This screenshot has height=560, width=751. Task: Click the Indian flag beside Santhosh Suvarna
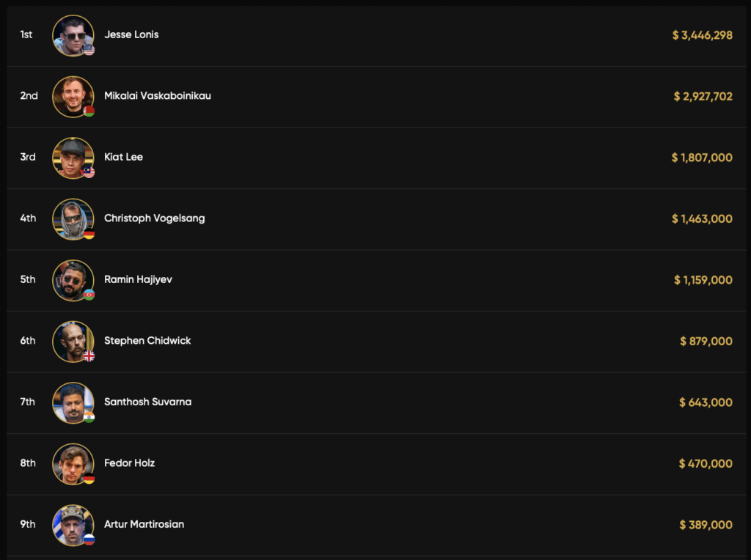click(89, 417)
